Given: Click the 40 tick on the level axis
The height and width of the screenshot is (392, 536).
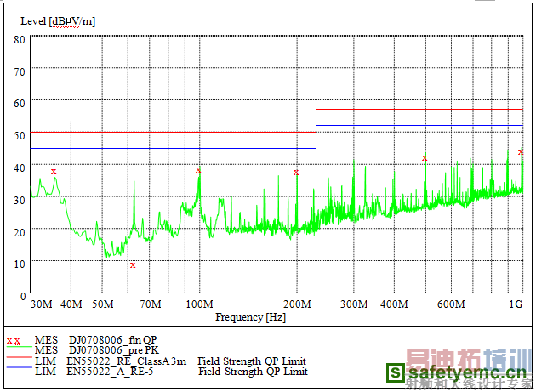Looking at the screenshot, I should [20, 168].
